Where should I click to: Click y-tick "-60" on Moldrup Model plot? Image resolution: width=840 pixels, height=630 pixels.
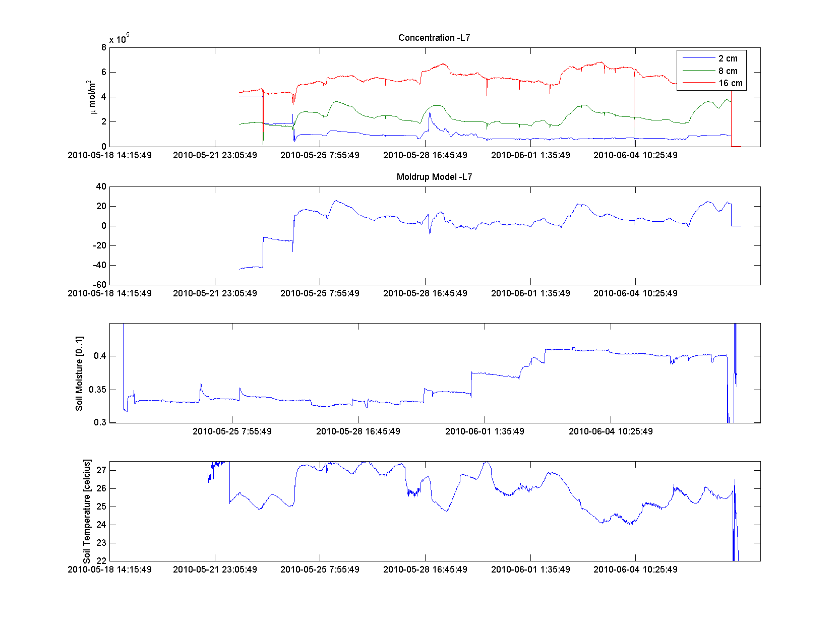(100, 285)
